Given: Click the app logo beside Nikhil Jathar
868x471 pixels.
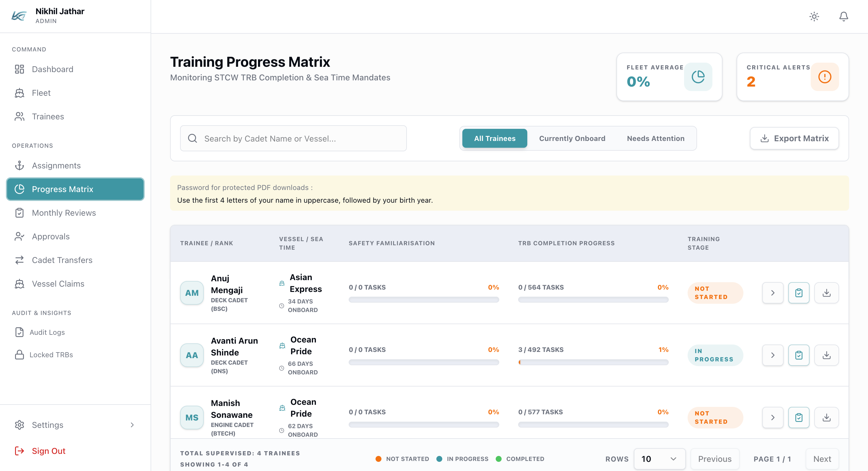Looking at the screenshot, I should coord(19,16).
